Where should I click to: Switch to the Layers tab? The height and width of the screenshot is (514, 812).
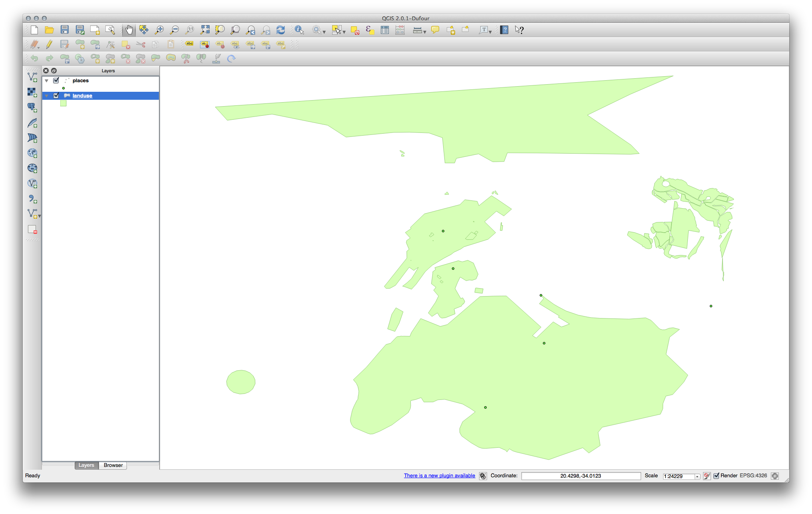[x=86, y=465]
